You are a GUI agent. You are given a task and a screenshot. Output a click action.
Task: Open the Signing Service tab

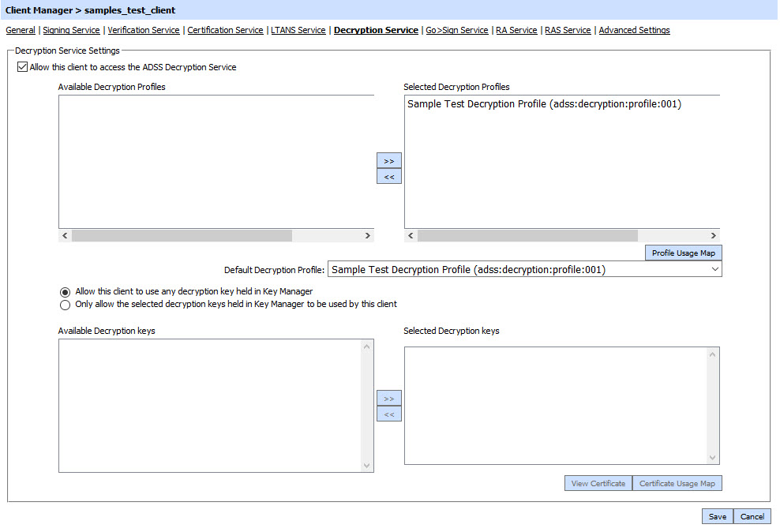[x=71, y=31]
